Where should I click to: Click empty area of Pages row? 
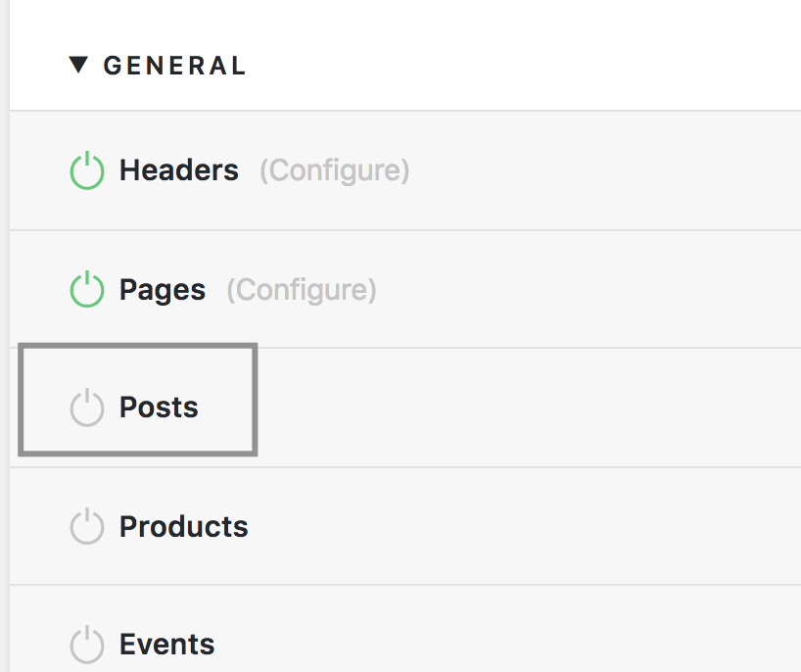tap(588, 290)
